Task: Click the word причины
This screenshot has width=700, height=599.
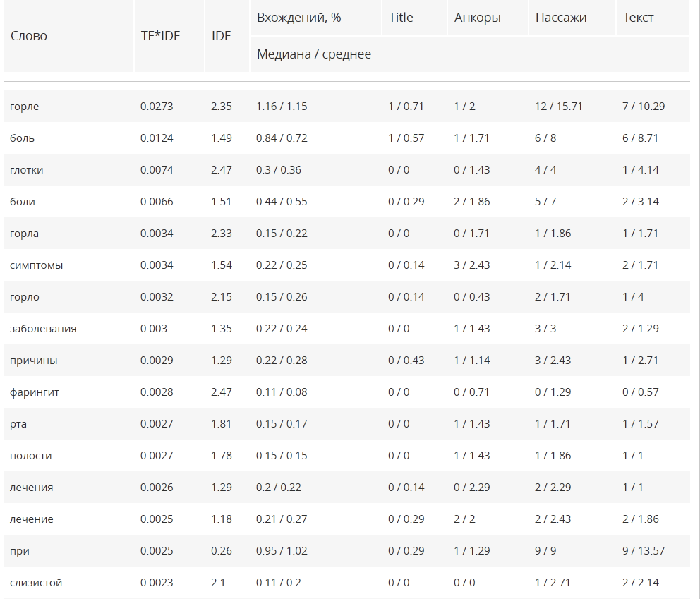Action: click(34, 361)
